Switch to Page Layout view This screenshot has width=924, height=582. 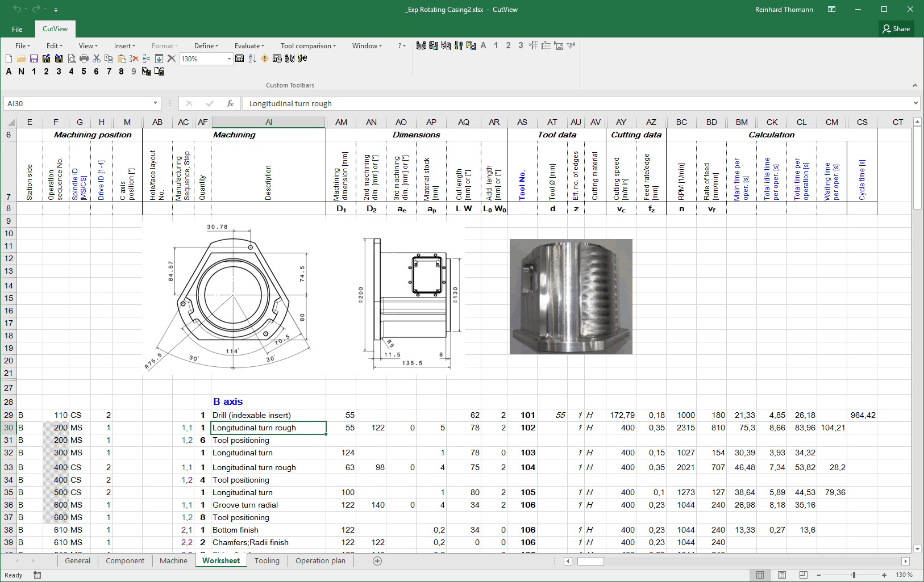pos(782,575)
